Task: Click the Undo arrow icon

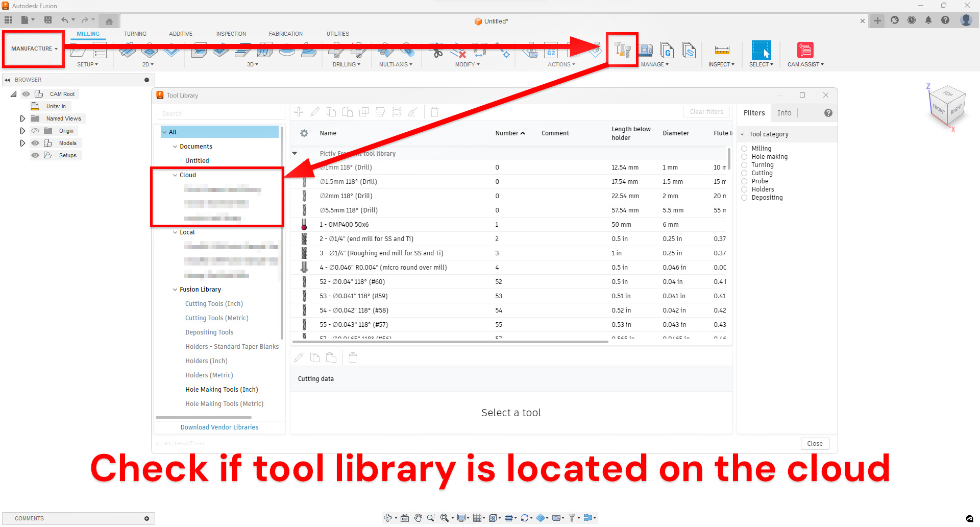Action: 65,20
